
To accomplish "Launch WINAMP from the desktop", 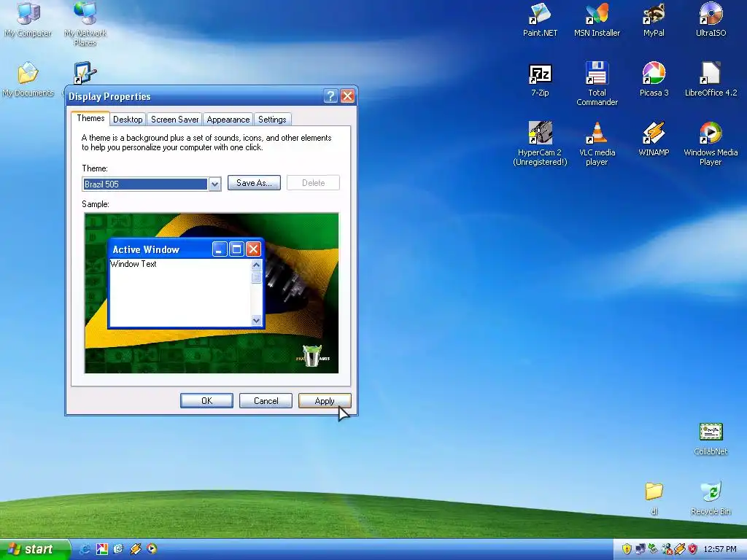I will click(x=654, y=139).
